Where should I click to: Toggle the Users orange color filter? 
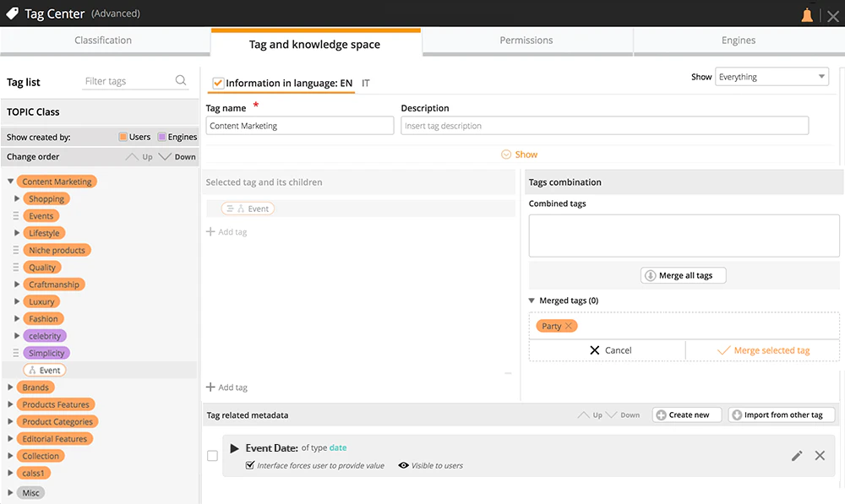pyautogui.click(x=123, y=137)
